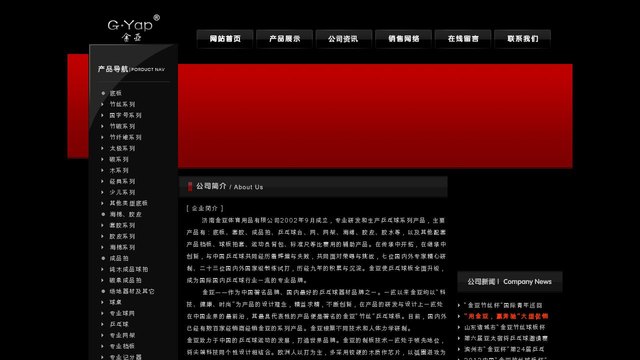
Task: Open the 经典系列 product link
Action: 122,181
